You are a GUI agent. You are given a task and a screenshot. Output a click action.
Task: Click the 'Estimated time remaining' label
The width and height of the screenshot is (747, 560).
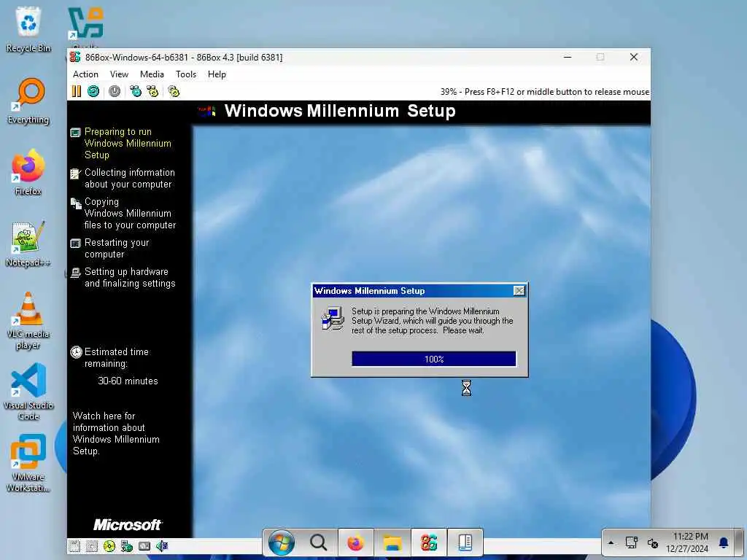coord(116,357)
